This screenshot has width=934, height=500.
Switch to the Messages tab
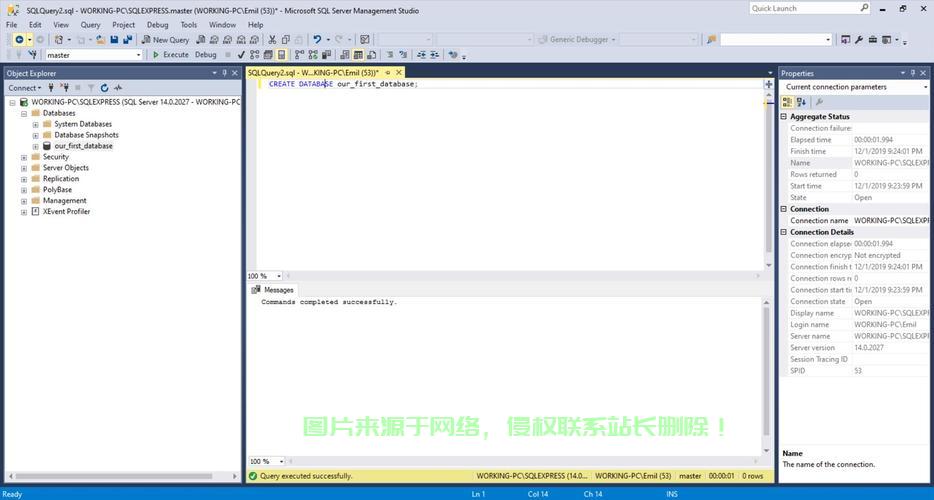[273, 290]
